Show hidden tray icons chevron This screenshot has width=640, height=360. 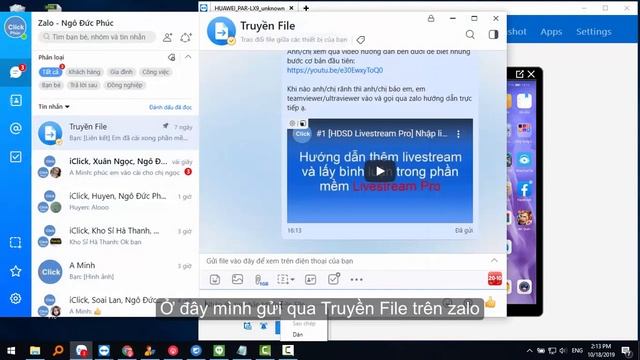click(529, 351)
